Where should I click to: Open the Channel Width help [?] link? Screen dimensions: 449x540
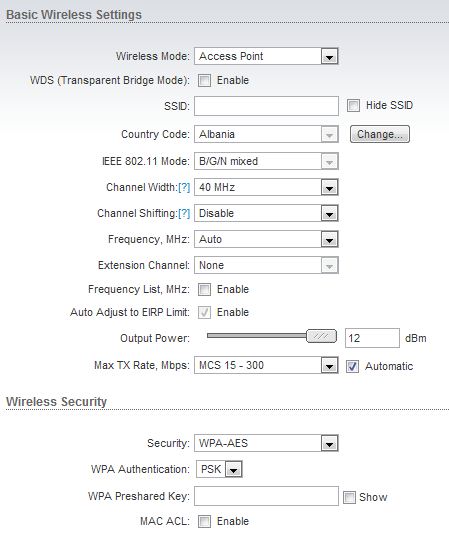[184, 187]
